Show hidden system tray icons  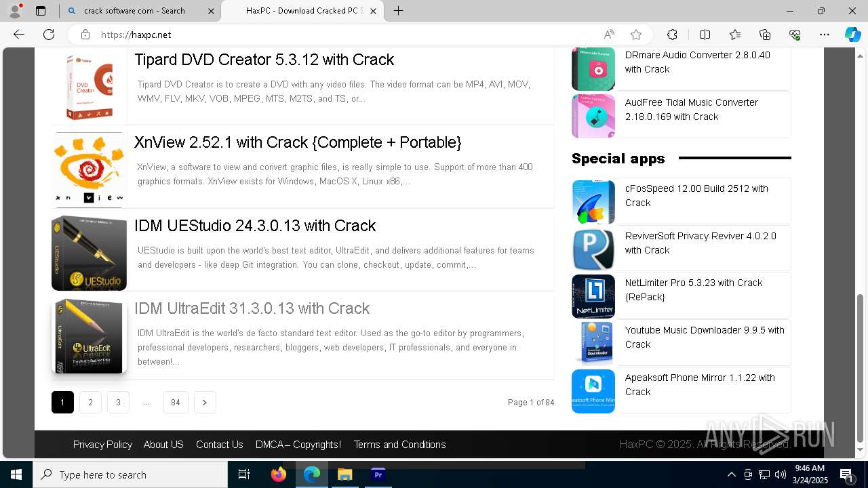pos(731,474)
